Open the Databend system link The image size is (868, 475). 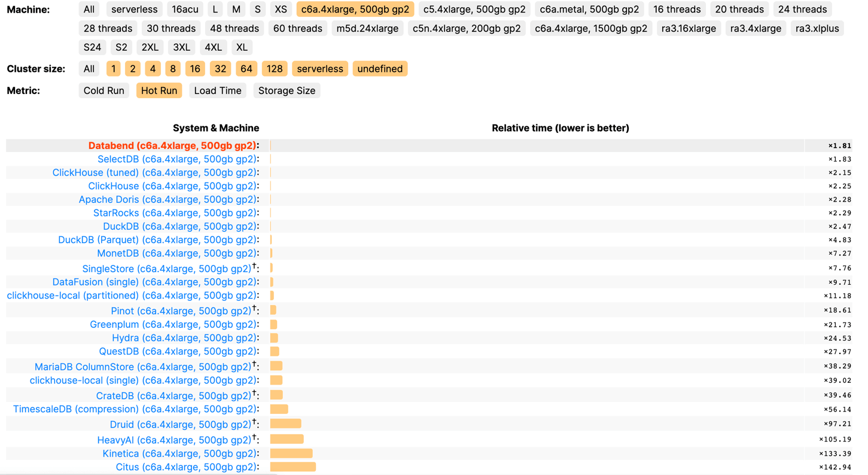pyautogui.click(x=172, y=145)
